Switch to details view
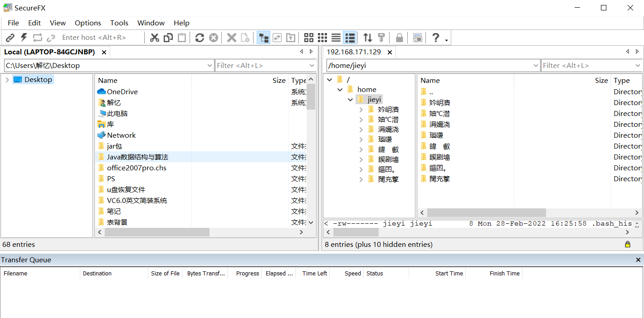The image size is (644, 318). point(350,38)
